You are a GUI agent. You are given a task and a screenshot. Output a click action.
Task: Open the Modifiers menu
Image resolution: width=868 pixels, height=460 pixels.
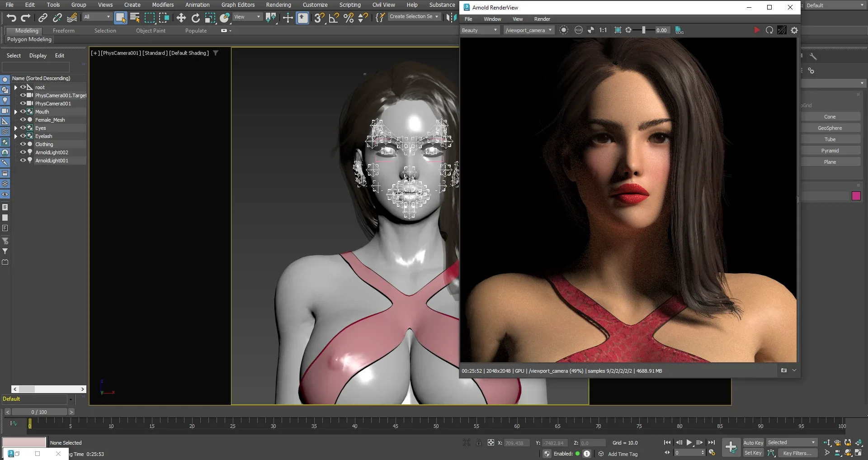point(163,5)
